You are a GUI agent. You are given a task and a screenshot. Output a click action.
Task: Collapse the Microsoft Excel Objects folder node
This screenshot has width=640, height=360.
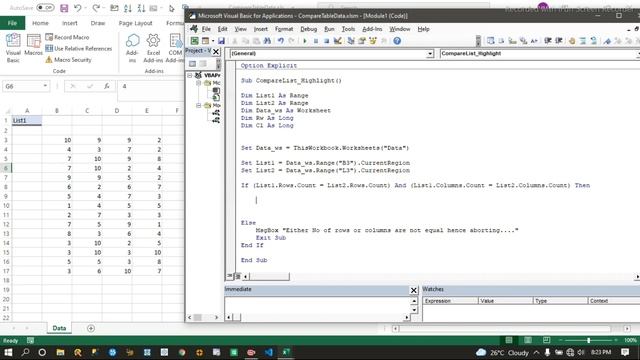click(x=198, y=83)
